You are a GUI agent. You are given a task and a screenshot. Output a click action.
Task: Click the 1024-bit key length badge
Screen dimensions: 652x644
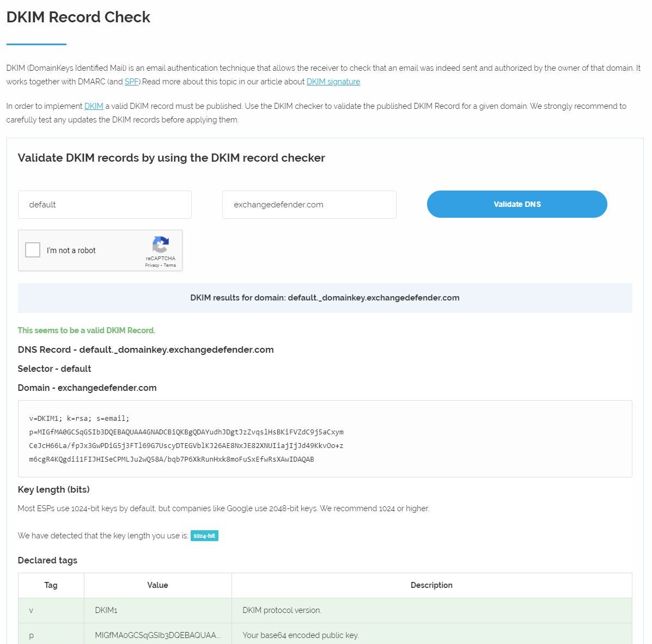coord(204,536)
